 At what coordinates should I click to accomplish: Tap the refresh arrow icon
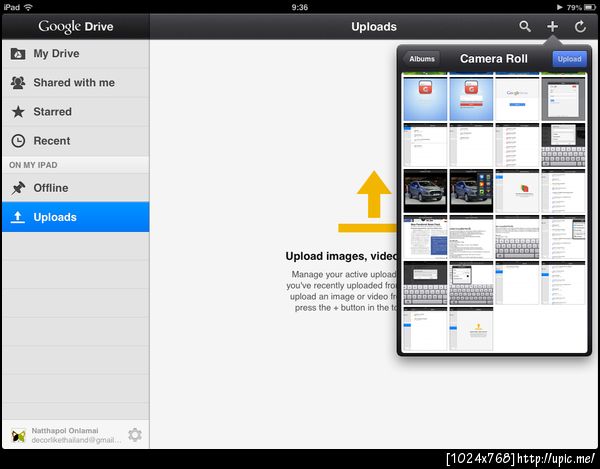pos(580,26)
